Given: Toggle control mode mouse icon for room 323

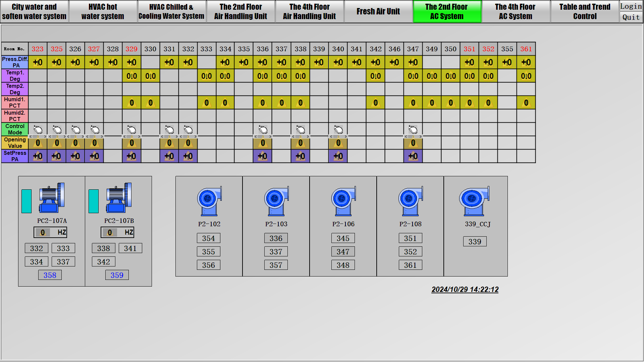Looking at the screenshot, I should pos(38,129).
